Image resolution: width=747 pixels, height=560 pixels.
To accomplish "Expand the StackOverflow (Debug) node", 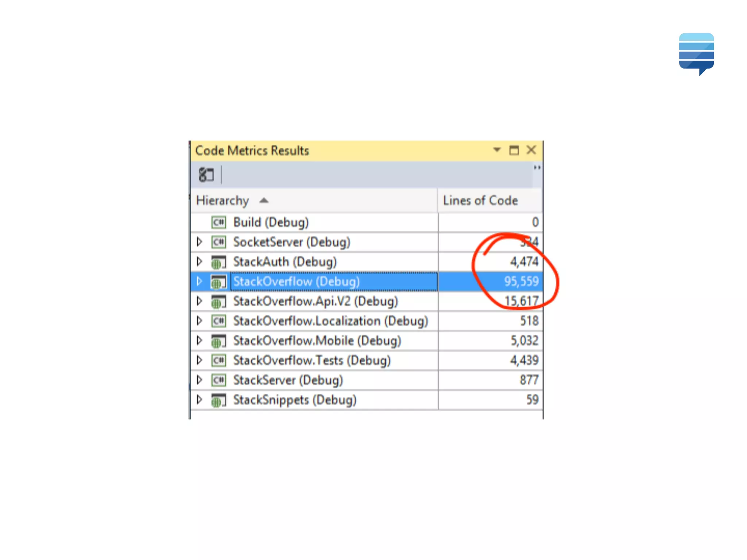I will pyautogui.click(x=199, y=281).
